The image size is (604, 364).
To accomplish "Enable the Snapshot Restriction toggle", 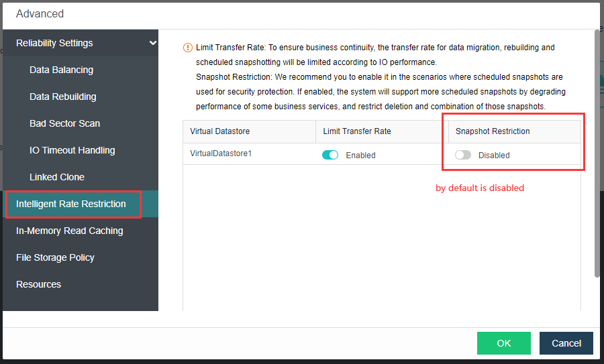I will [462, 155].
